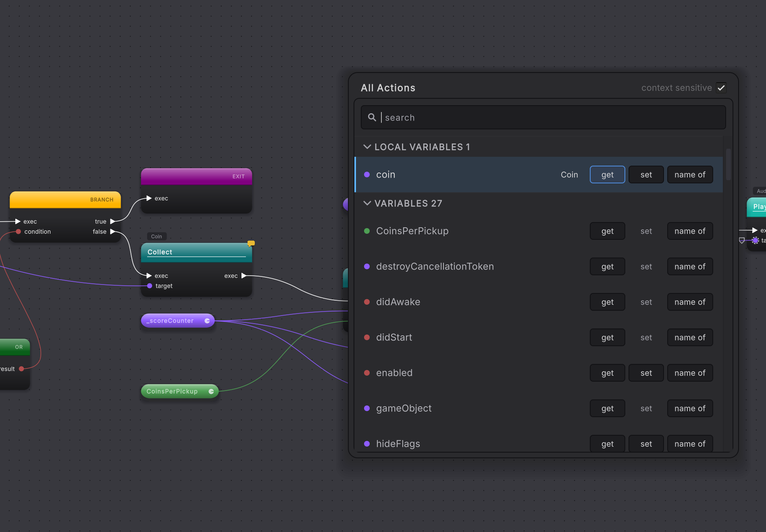Click name of for CoinsPerPickup
The height and width of the screenshot is (532, 766).
[690, 231]
